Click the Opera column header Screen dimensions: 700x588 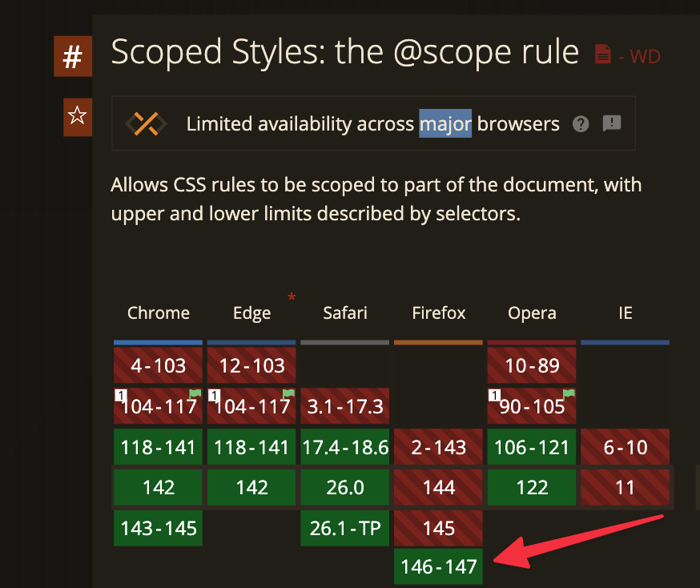(532, 313)
